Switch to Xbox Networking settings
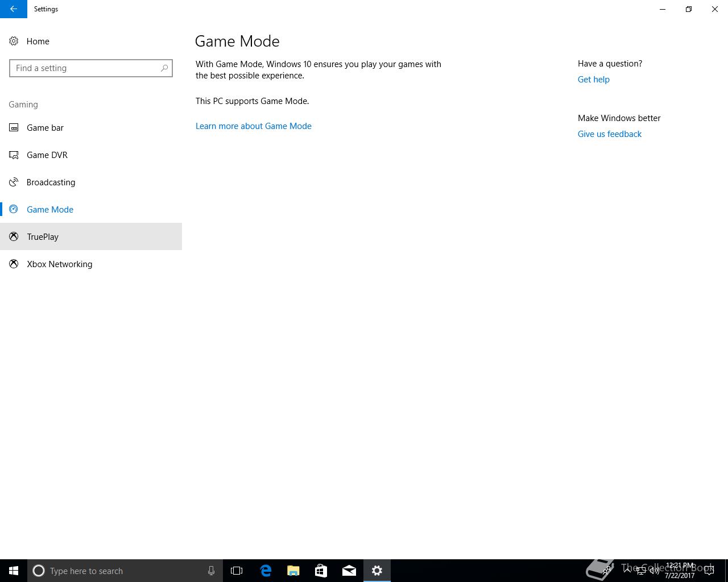This screenshot has height=582, width=728. tap(91, 264)
